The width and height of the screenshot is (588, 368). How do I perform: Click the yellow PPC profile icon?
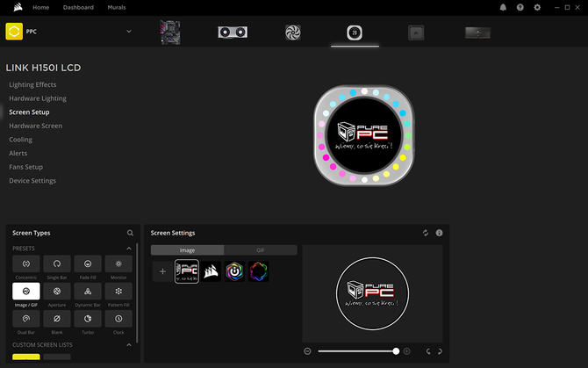tap(14, 32)
